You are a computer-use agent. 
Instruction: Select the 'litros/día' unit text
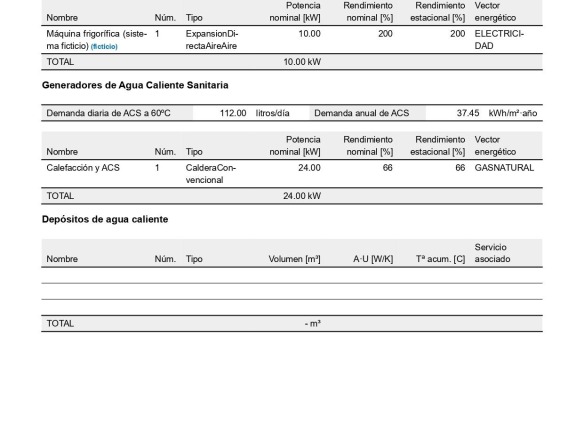[272, 113]
